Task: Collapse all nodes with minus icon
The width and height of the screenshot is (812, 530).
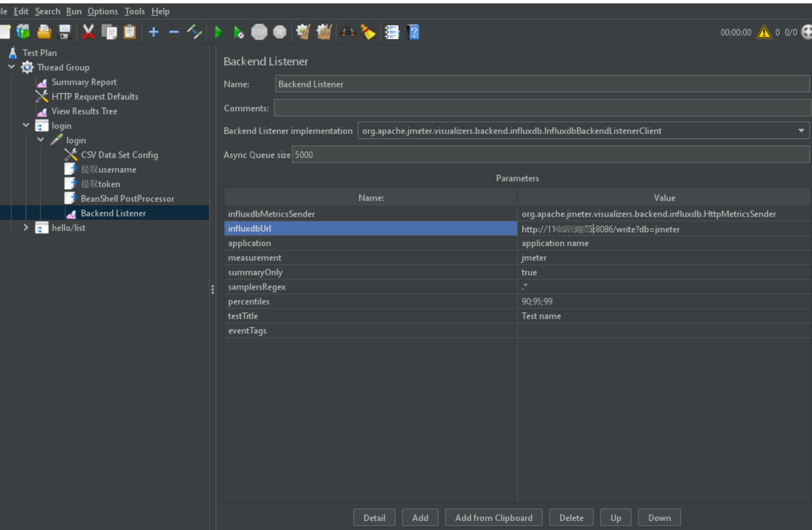Action: [174, 32]
